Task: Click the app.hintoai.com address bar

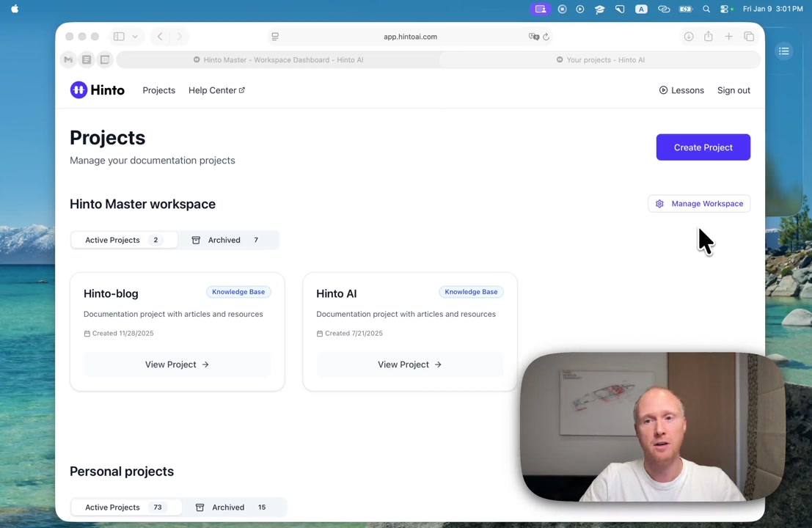Action: tap(410, 37)
